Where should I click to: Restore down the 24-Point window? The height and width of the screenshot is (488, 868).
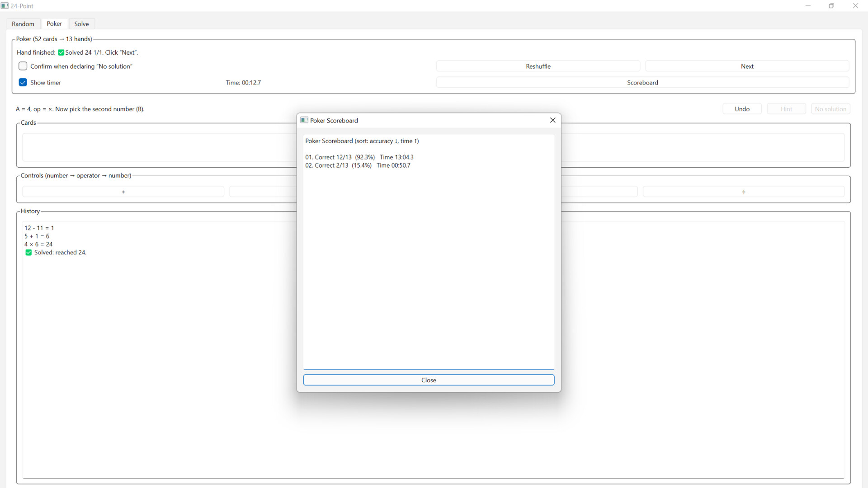831,6
